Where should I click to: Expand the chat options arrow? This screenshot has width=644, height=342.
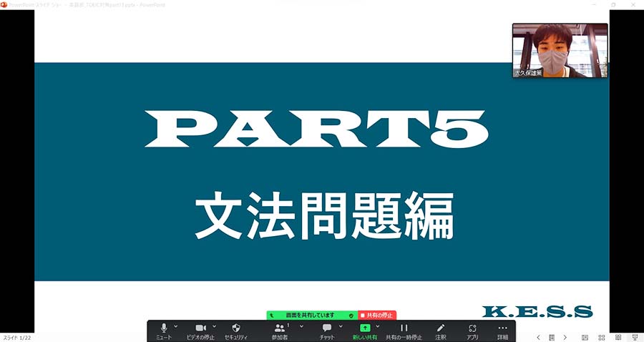tap(340, 326)
